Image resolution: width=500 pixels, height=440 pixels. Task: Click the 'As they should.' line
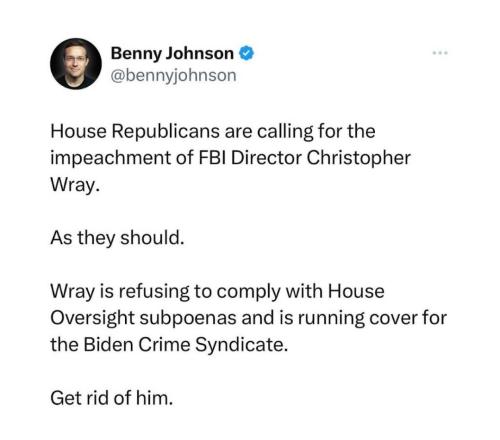[117, 238]
